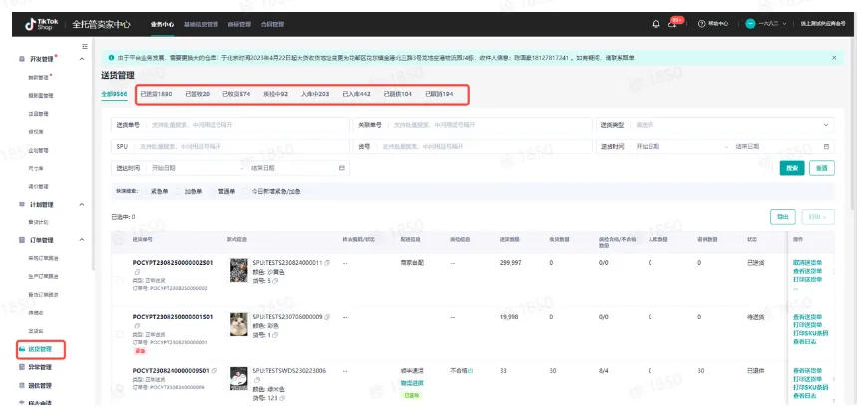Click 取消送货单 in the first row
This screenshot has width=868, height=418.
[x=808, y=263]
